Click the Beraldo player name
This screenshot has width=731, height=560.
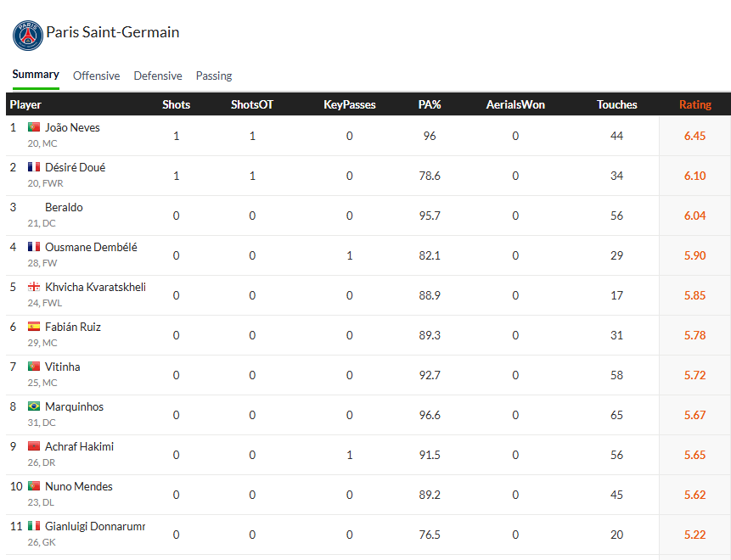(x=64, y=207)
